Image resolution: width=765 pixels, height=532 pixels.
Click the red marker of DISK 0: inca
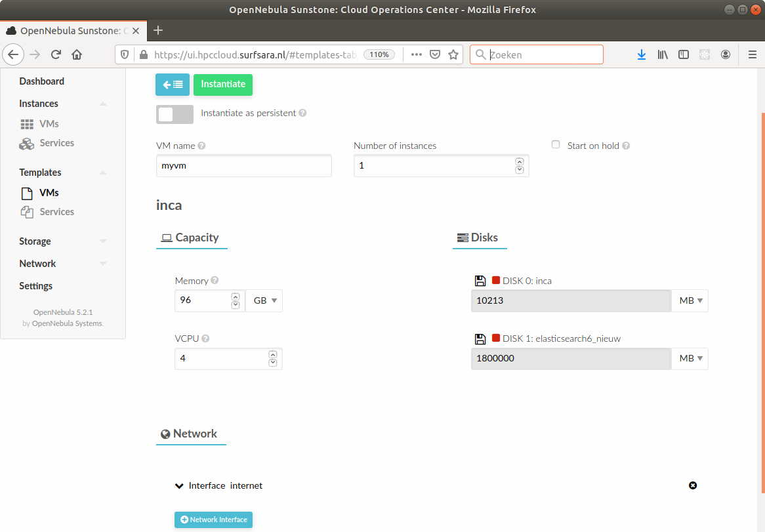coord(496,280)
